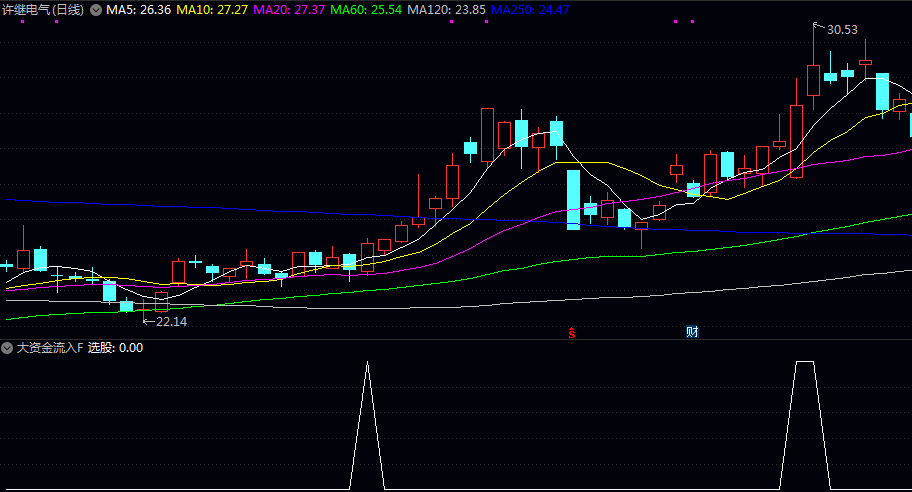912x492 pixels.
Task: Click the 22.14 low price annotation
Action: pos(171,321)
